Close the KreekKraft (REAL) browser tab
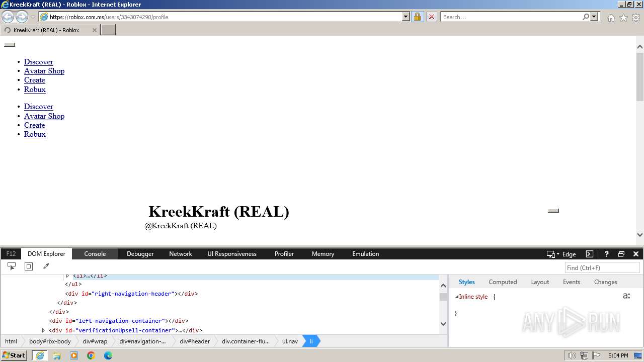This screenshot has width=644, height=362. (94, 30)
